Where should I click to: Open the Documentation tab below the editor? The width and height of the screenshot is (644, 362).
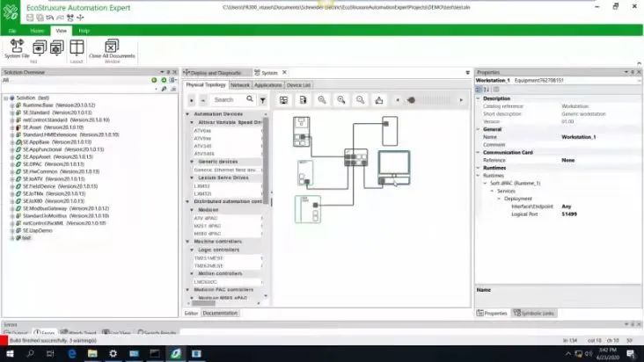click(220, 313)
